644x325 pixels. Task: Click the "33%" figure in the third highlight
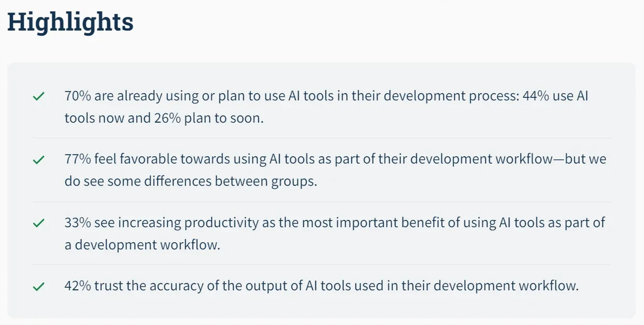coord(77,223)
